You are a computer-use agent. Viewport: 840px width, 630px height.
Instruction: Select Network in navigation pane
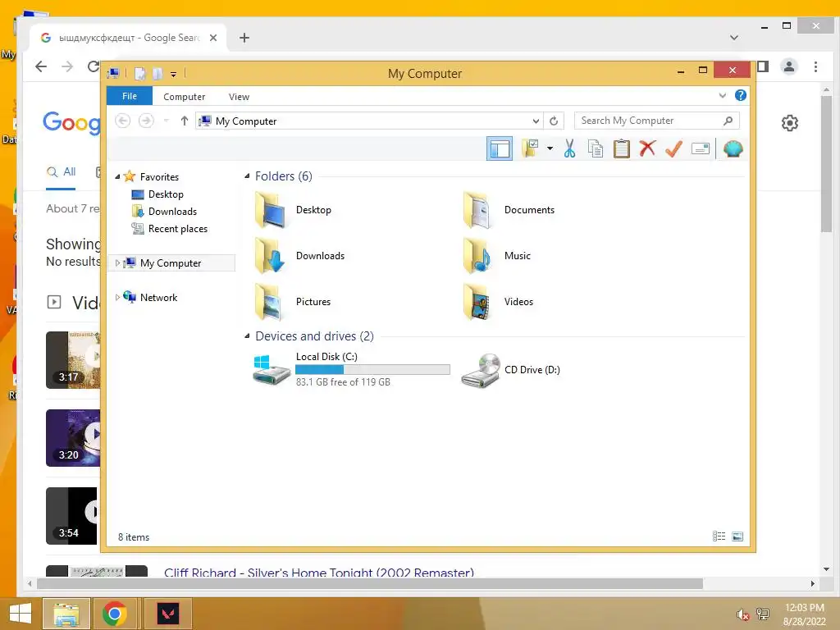click(158, 297)
